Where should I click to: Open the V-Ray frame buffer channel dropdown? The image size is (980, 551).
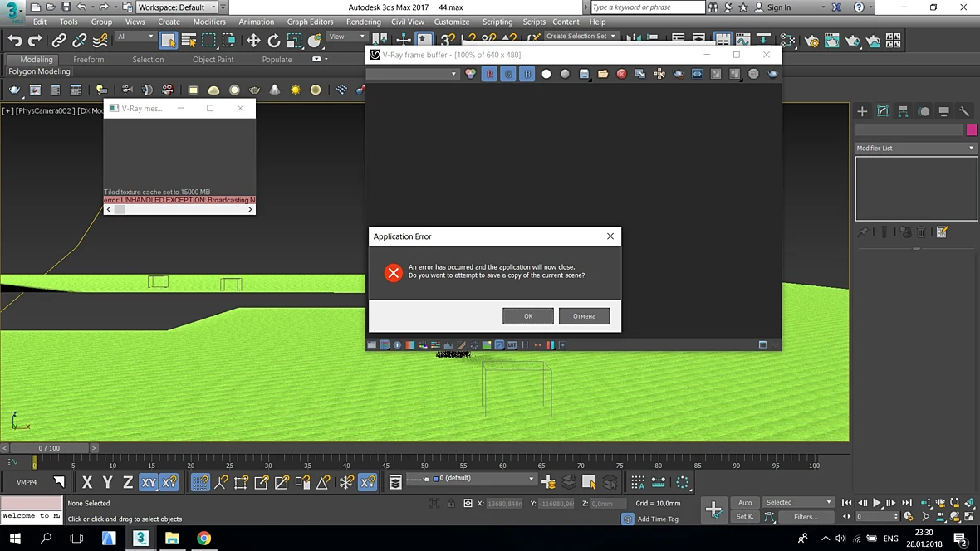coord(413,74)
